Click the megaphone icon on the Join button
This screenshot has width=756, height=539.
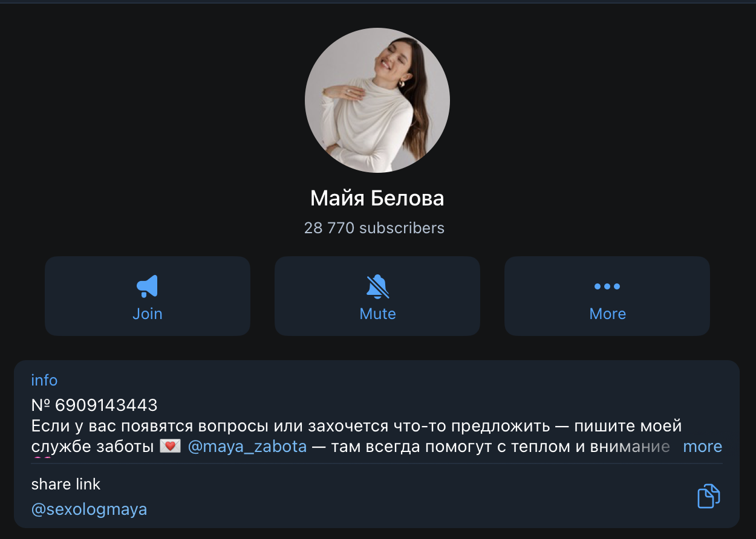pyautogui.click(x=148, y=286)
